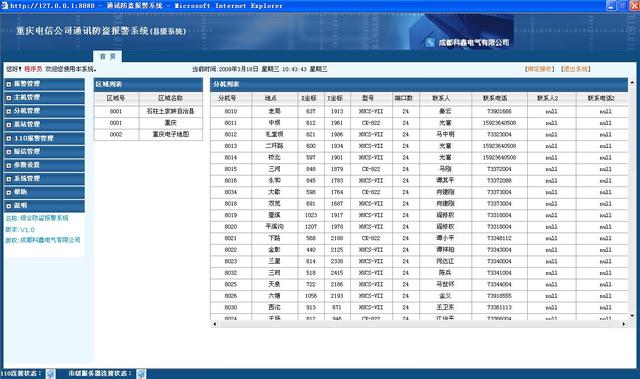
Task: Open the 帮助 sidebar menu
Action: coord(44,192)
